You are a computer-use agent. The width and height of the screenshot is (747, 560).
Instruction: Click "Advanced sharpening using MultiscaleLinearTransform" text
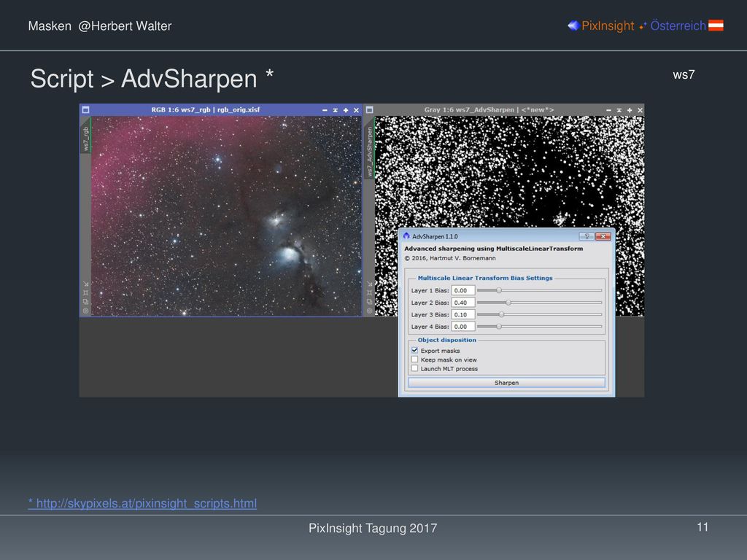pos(494,249)
